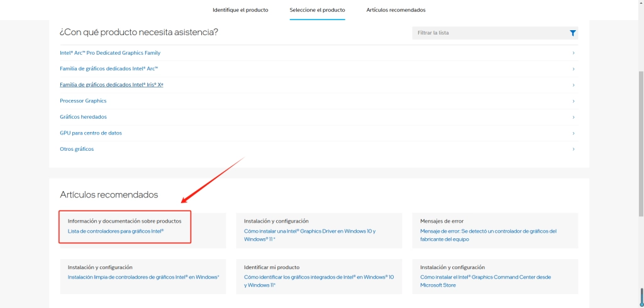Click the blue filter funnel icon
This screenshot has height=308, width=644.
click(572, 33)
